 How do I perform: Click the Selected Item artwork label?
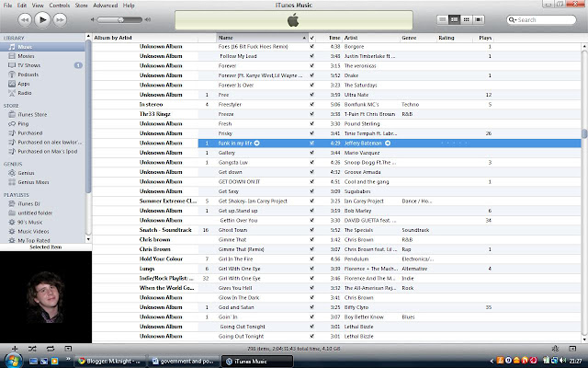46,247
